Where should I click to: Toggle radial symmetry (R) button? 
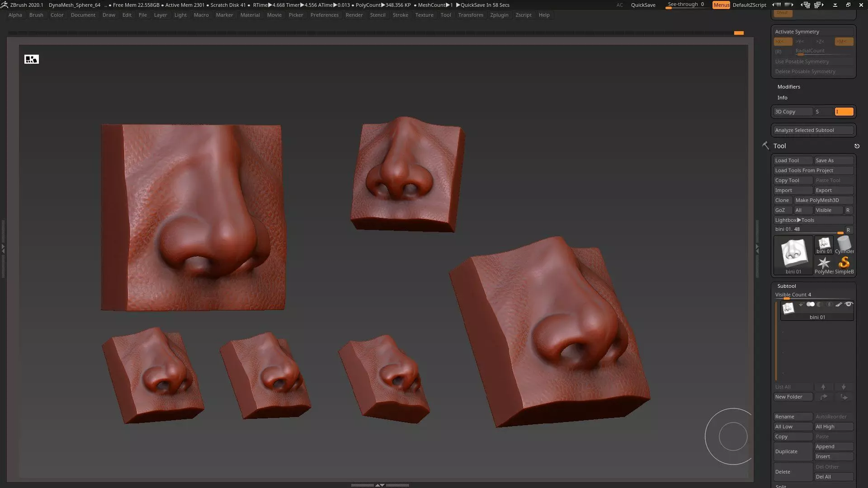(783, 52)
